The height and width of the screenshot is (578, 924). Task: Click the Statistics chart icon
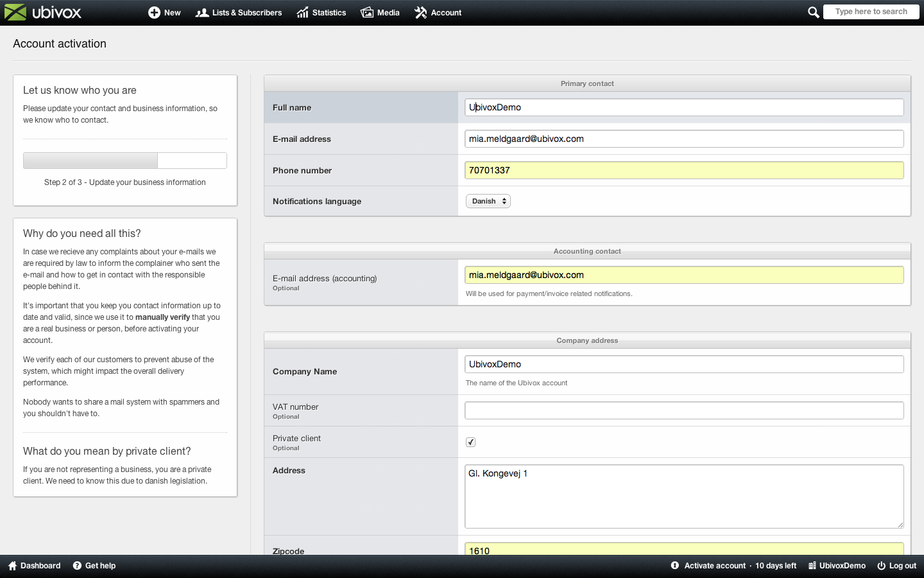pyautogui.click(x=303, y=12)
